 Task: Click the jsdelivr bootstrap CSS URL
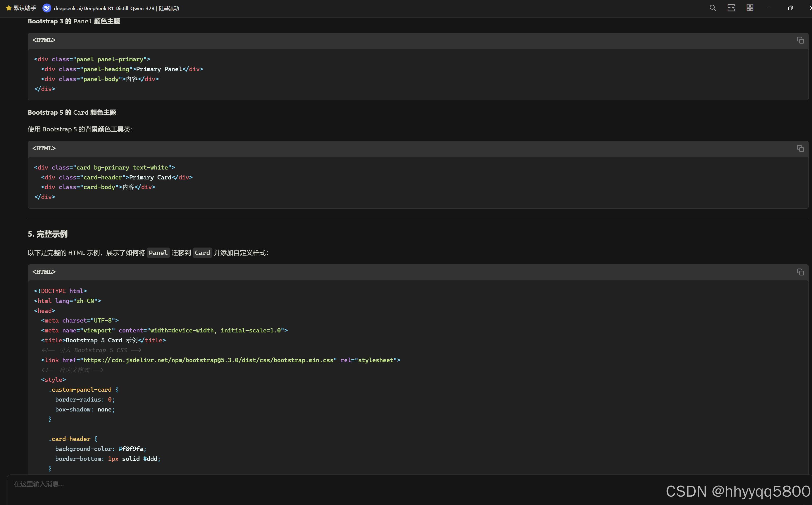point(208,360)
